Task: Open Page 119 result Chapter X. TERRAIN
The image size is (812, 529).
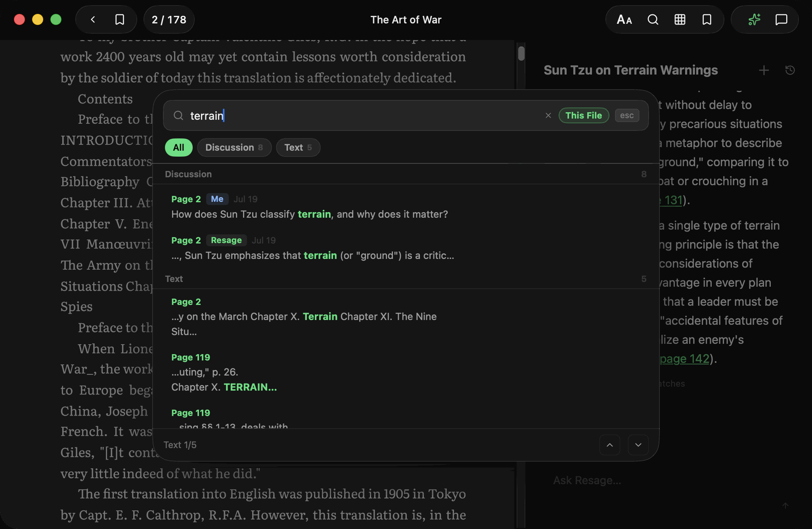Action: click(406, 372)
